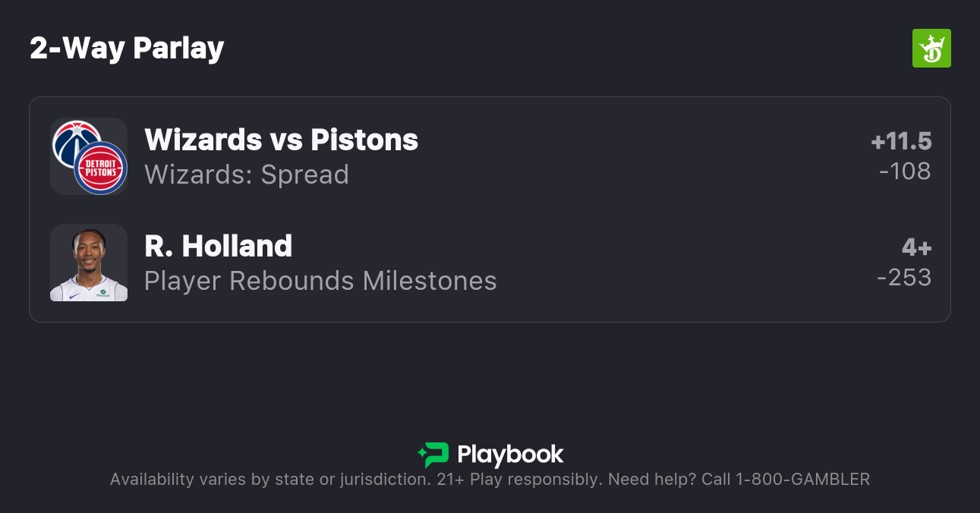Click the Wizards: Spread bet type label
Viewport: 980px width, 513px height.
(247, 175)
